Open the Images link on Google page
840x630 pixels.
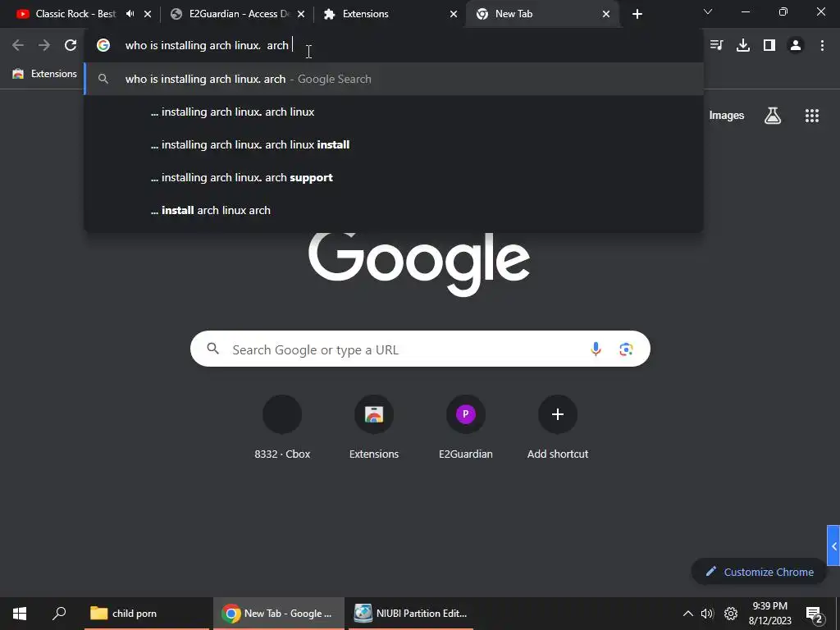pos(727,115)
